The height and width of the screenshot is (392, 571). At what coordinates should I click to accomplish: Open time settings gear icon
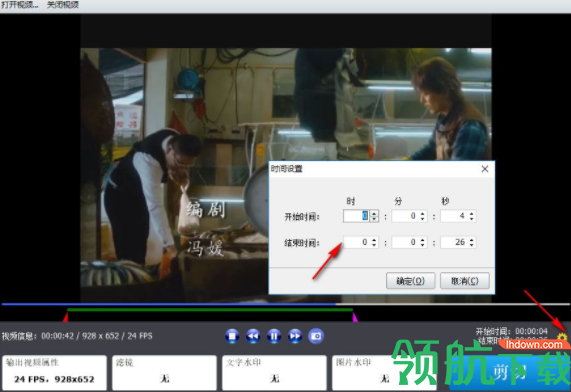(x=562, y=336)
